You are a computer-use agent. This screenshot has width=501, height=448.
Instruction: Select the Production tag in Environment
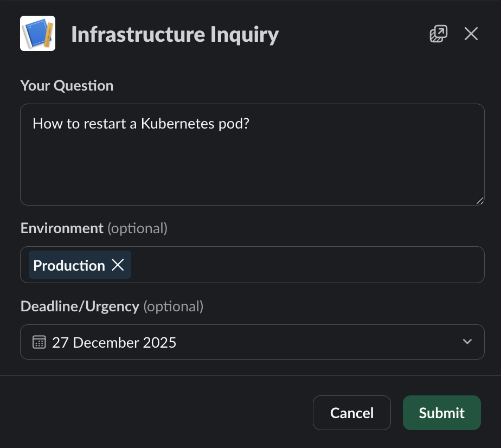[x=69, y=265]
